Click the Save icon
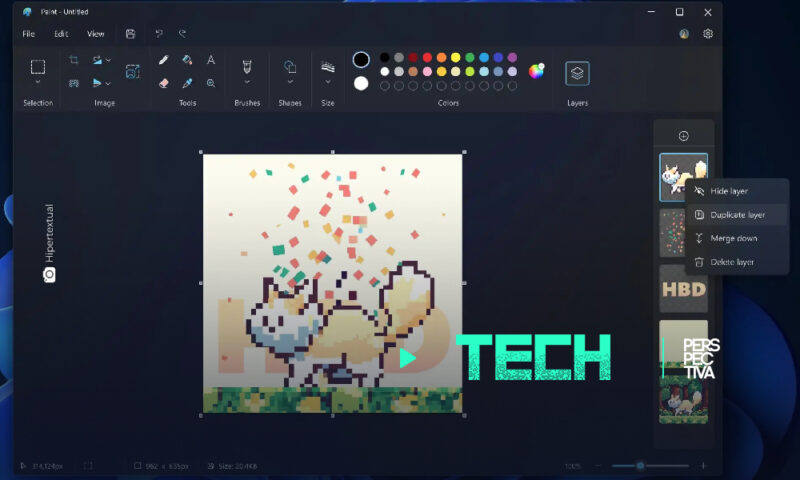 (x=131, y=34)
